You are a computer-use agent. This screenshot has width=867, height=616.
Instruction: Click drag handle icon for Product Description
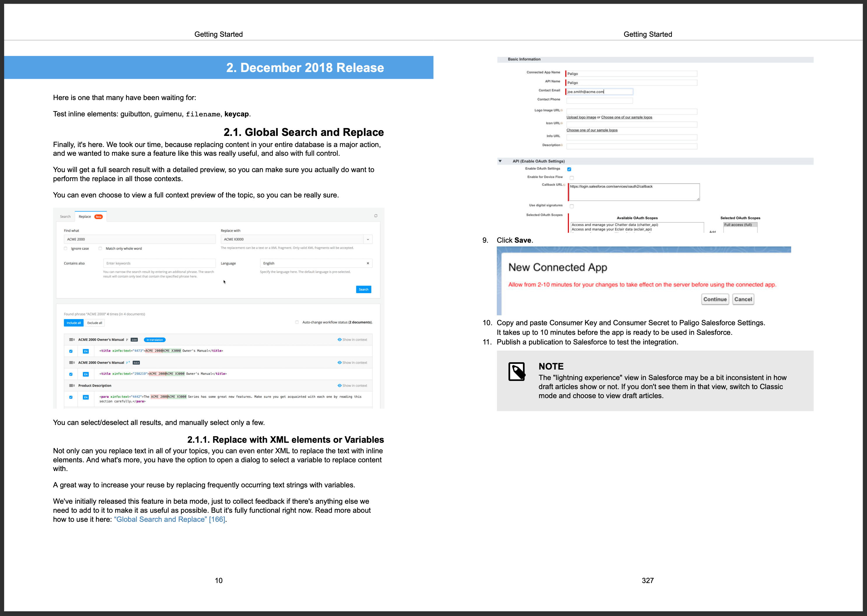[x=71, y=385]
